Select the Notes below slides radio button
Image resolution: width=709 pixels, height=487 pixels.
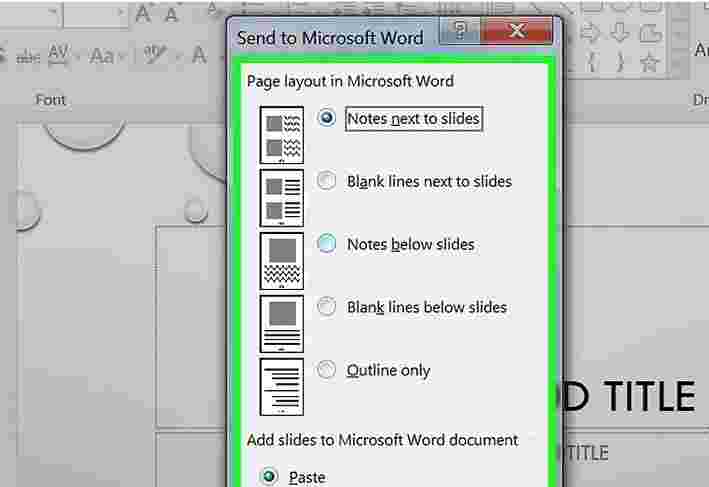click(326, 244)
